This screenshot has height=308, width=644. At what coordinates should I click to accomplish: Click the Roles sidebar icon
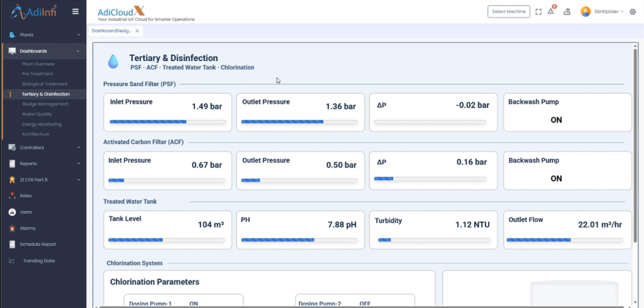(12, 196)
